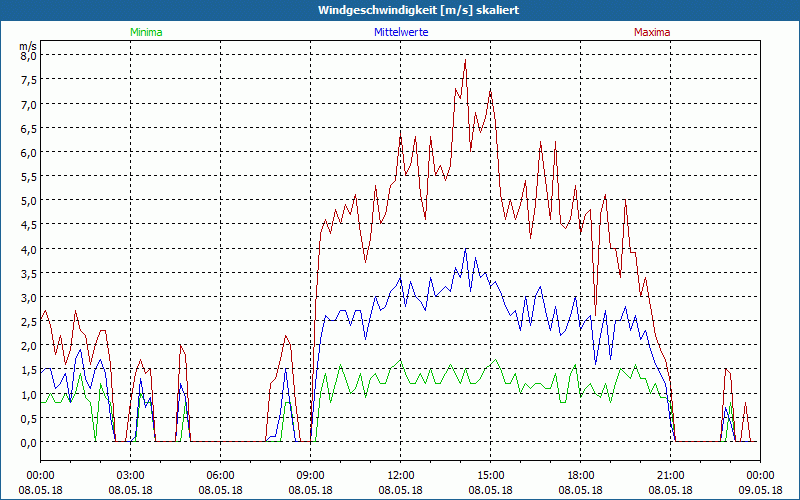
Task: Click the 15:00 time axis label
Action: 490,476
